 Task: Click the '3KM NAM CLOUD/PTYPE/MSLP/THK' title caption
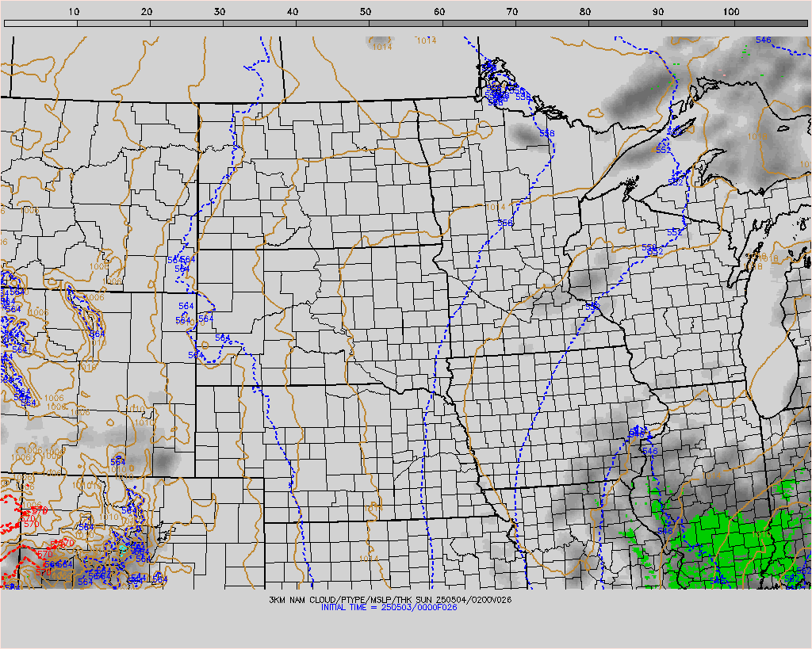(341, 600)
